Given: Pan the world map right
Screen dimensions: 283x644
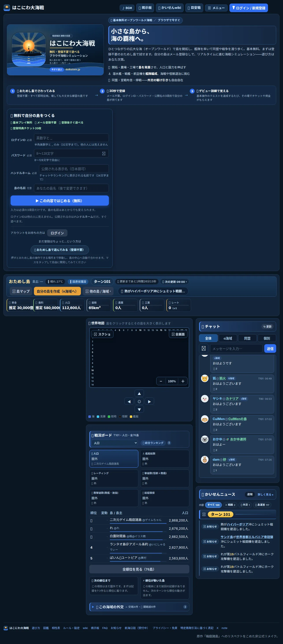Looking at the screenshot, I should (x=149, y=402).
